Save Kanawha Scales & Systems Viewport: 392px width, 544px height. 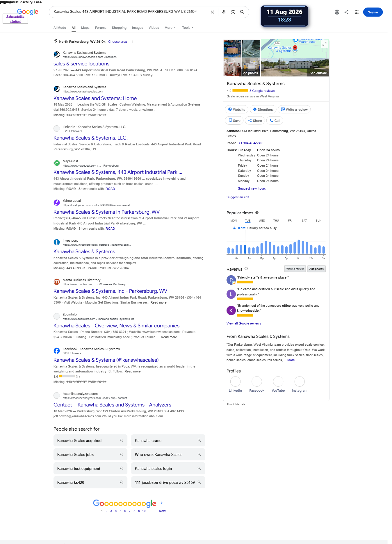click(x=234, y=121)
